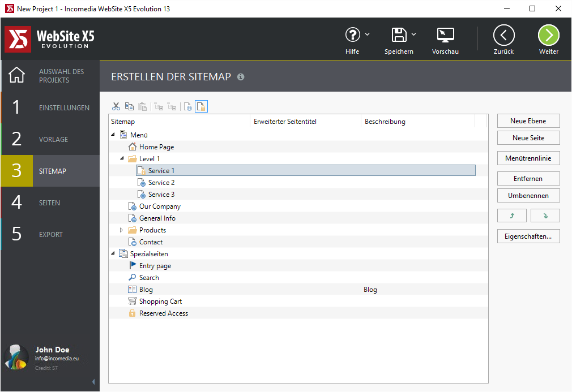
Task: Click the Speichern floppy disk icon
Action: point(399,35)
